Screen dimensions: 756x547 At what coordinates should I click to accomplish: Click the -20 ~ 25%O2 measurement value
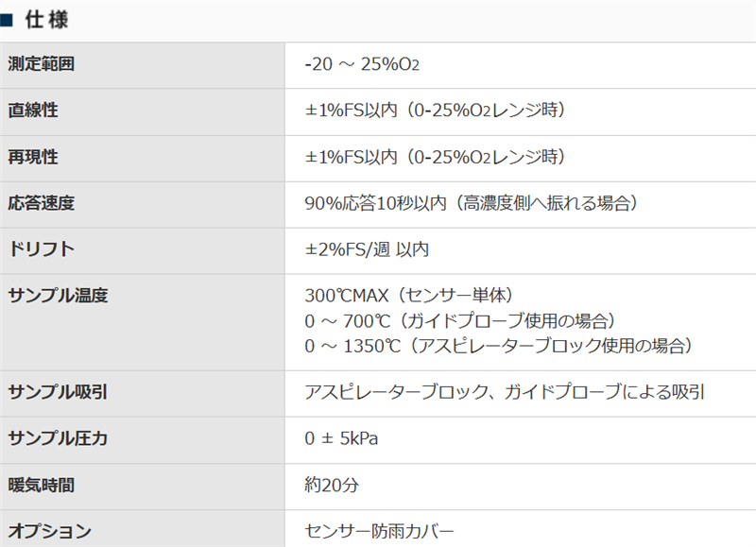(x=362, y=65)
